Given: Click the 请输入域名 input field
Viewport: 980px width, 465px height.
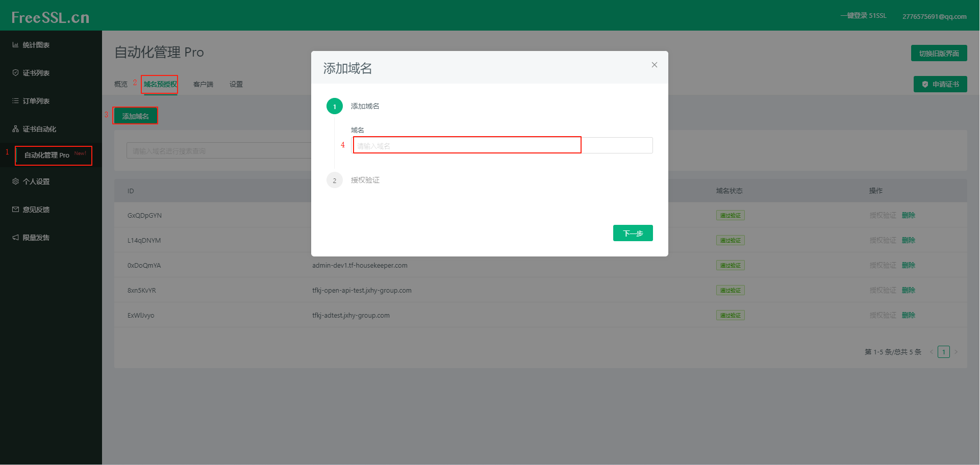Looking at the screenshot, I should pos(466,145).
